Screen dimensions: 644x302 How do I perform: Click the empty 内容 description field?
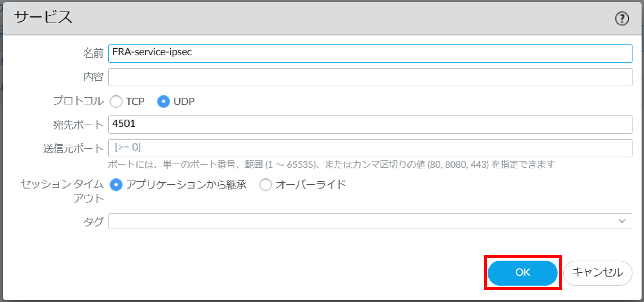click(370, 77)
